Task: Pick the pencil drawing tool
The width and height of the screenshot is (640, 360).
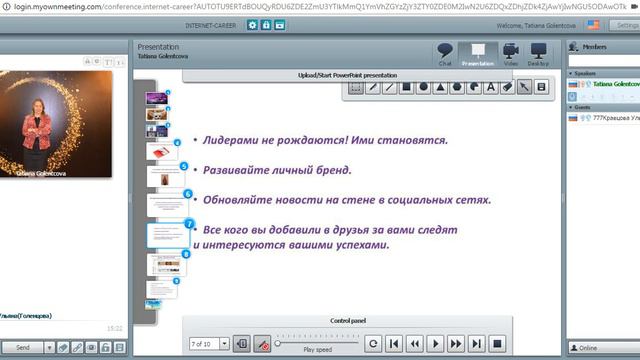Action: point(373,87)
